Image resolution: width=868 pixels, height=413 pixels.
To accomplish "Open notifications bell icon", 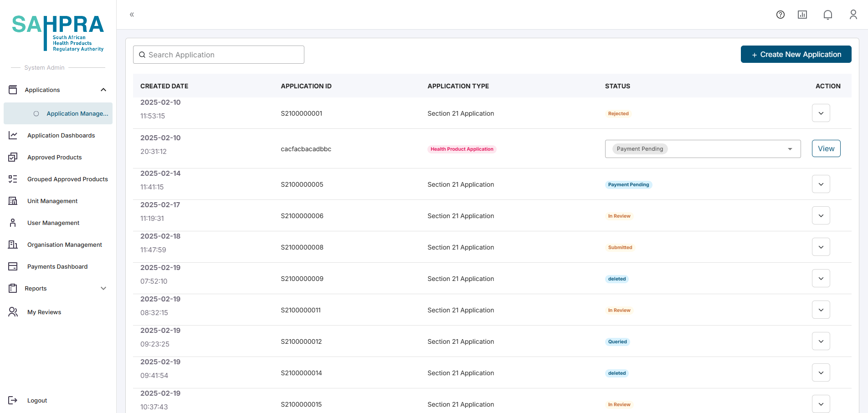I will click(x=828, y=15).
